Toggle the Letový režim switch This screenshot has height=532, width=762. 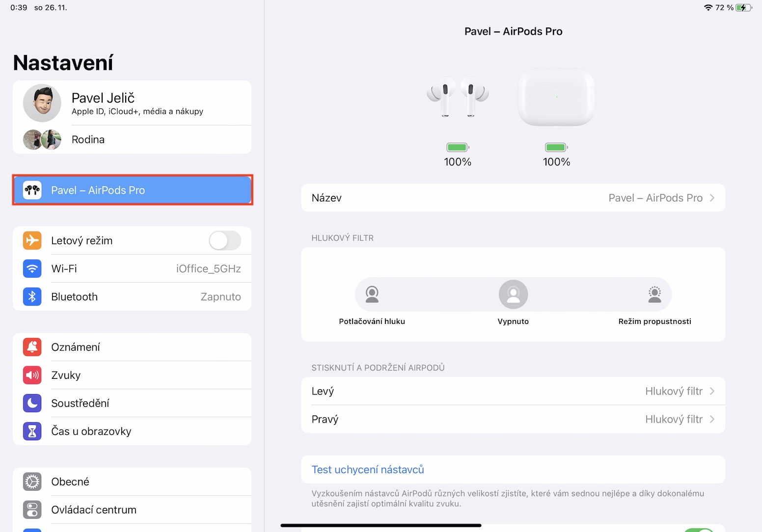225,240
